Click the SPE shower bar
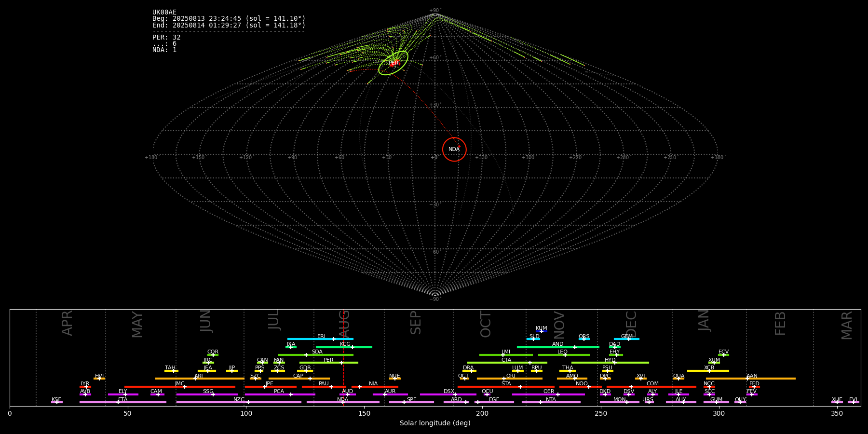 tap(411, 402)
